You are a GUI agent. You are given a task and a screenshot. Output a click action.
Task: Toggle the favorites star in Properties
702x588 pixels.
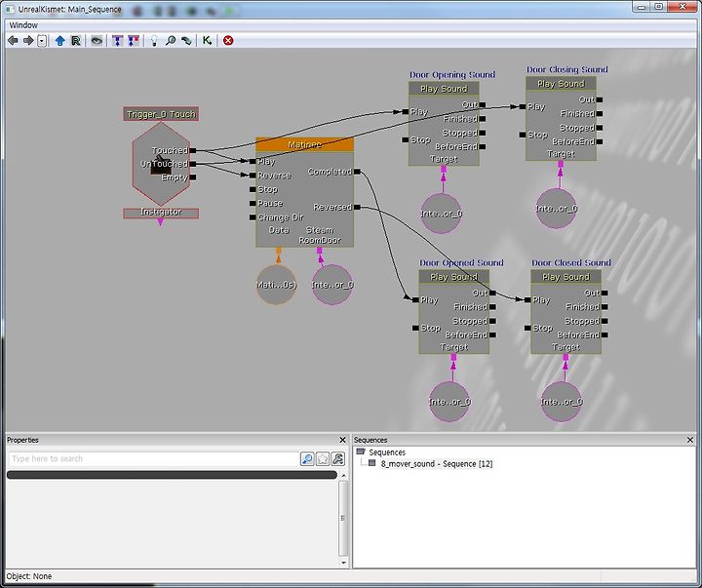point(323,458)
